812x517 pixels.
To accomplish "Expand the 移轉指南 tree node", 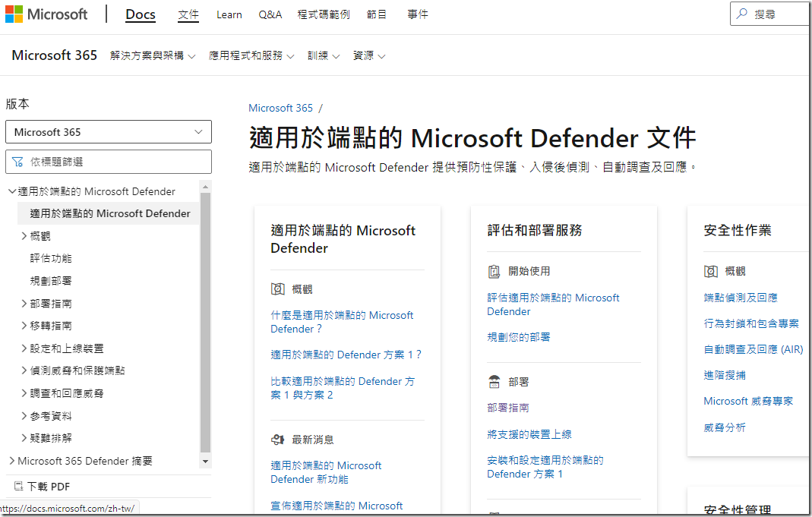I will (x=24, y=326).
